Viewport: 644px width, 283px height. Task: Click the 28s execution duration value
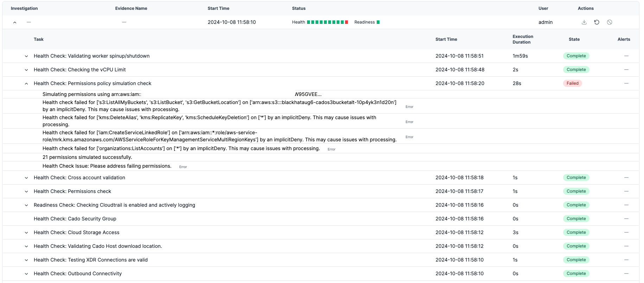[517, 83]
